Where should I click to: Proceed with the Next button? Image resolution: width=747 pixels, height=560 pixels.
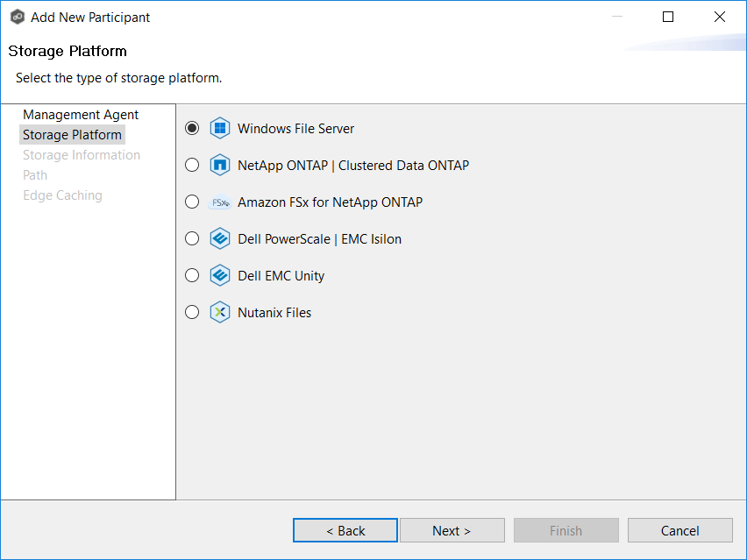(452, 530)
